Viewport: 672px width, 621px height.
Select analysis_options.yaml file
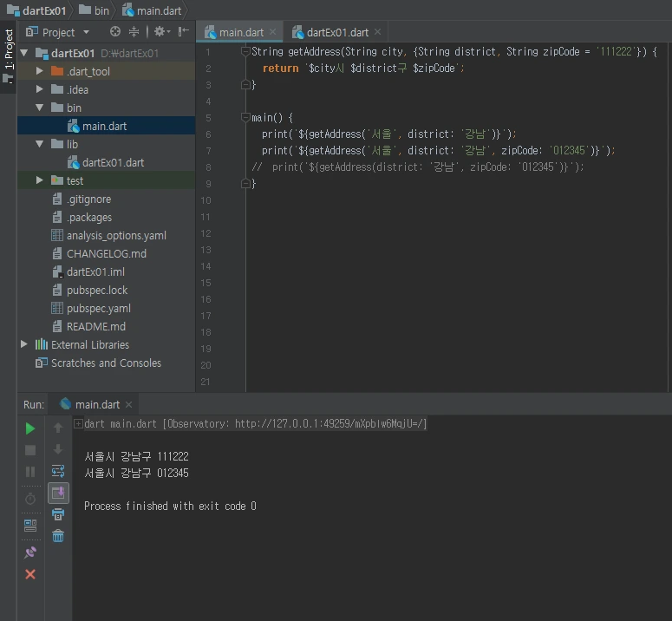(107, 235)
